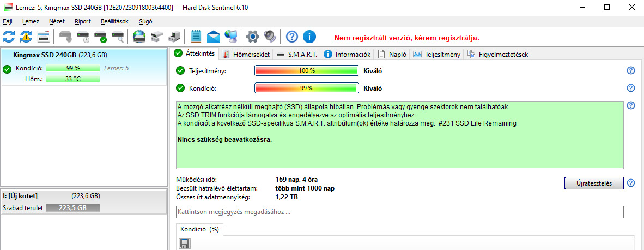Click the 'Működési idő:' label

(x=196, y=180)
